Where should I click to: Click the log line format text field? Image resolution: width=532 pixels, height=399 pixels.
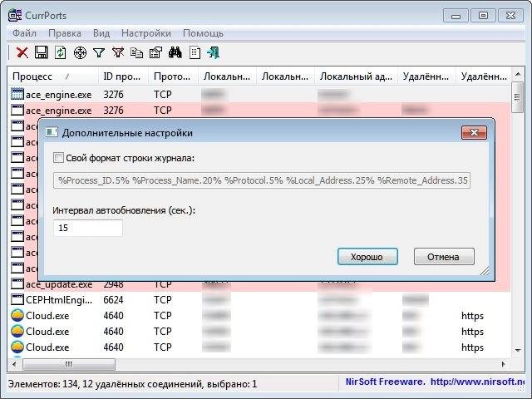[262, 180]
